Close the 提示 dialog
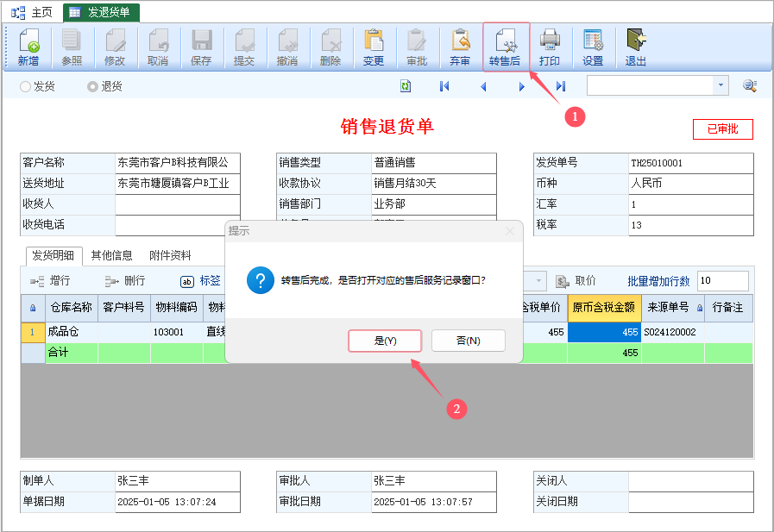The height and width of the screenshot is (532, 774). (x=510, y=231)
